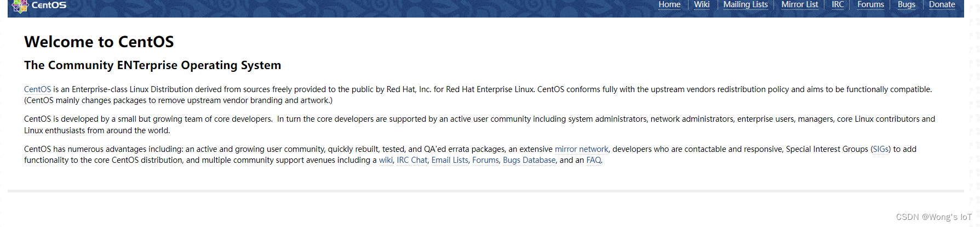Follow the CentOS link in first paragraph

pyautogui.click(x=37, y=89)
